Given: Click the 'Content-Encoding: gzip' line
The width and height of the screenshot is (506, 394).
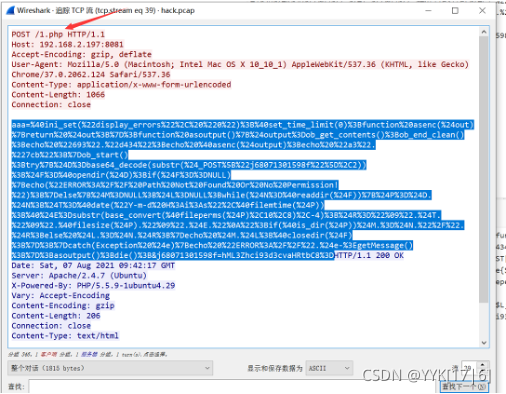Looking at the screenshot, I should pos(63,306).
